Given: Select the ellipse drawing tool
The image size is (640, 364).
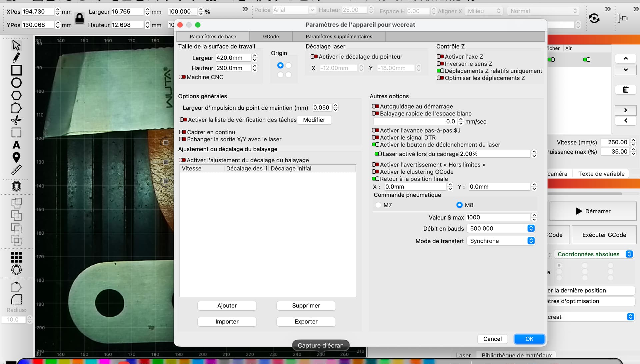Looking at the screenshot, I should 16,83.
